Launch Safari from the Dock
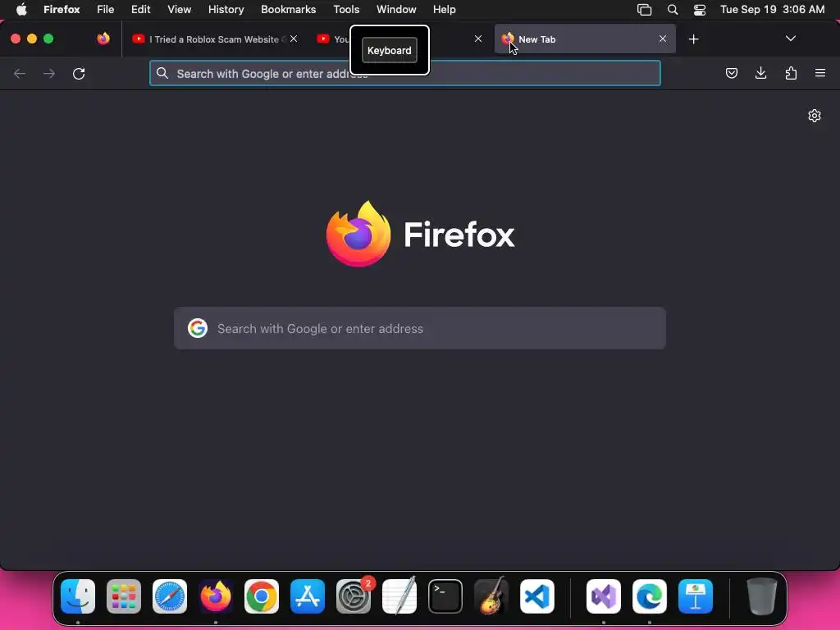The width and height of the screenshot is (840, 630). click(x=170, y=596)
